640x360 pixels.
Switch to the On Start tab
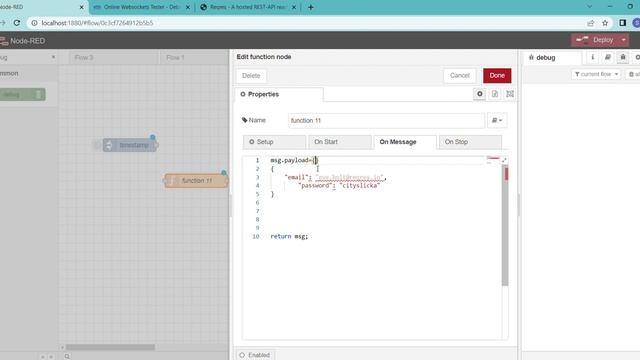point(340,142)
